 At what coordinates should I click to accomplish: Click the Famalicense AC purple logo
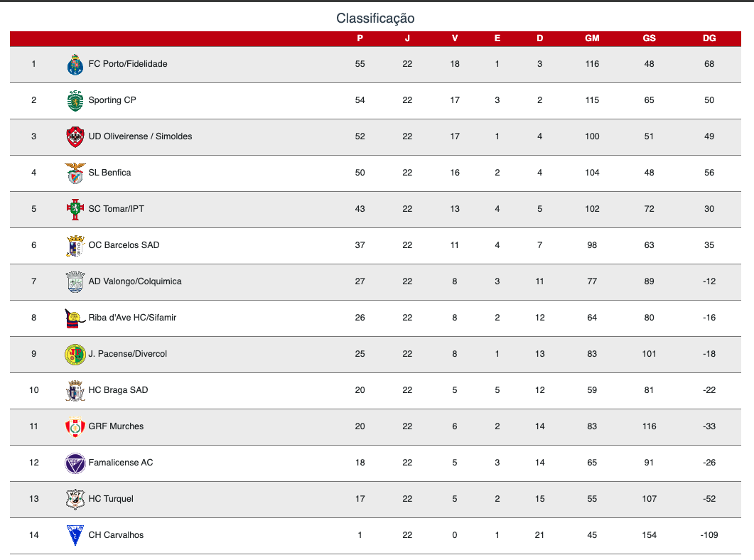[x=75, y=463]
